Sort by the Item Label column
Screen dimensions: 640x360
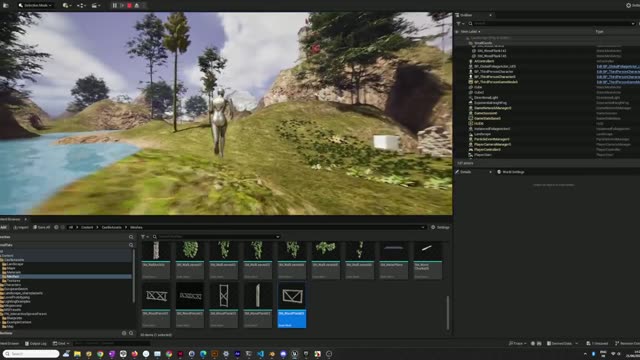pos(470,31)
